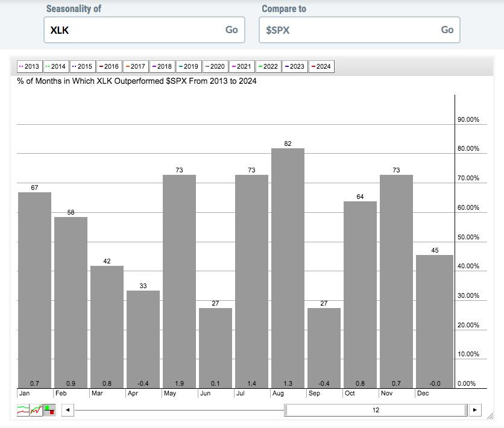504x428 pixels.
Task: Click the Nov axis label
Action: 386,393
